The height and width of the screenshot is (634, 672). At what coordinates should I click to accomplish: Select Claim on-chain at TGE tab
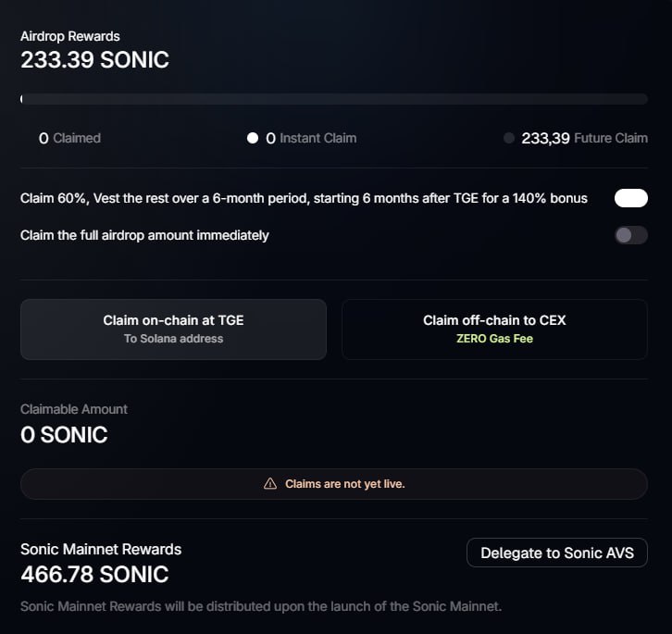tap(174, 329)
